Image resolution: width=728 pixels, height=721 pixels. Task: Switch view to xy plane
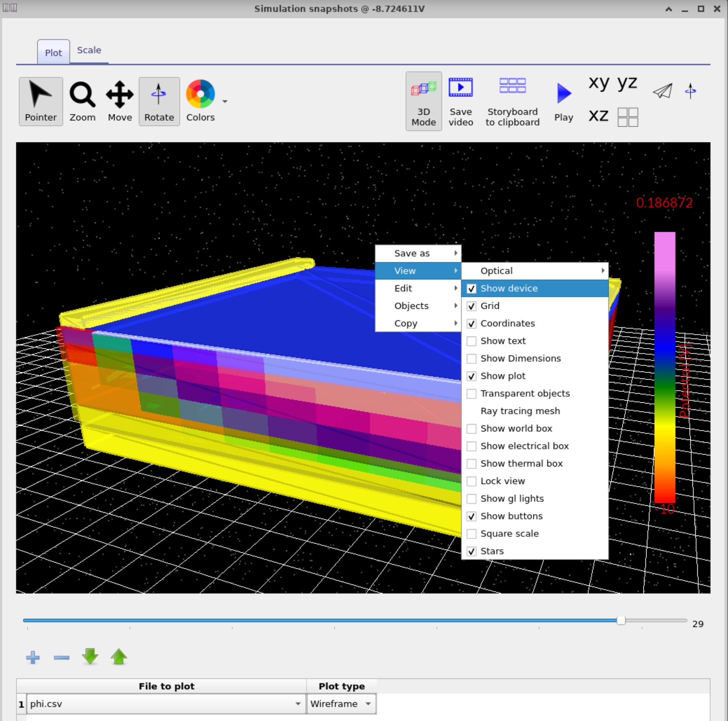(x=600, y=83)
